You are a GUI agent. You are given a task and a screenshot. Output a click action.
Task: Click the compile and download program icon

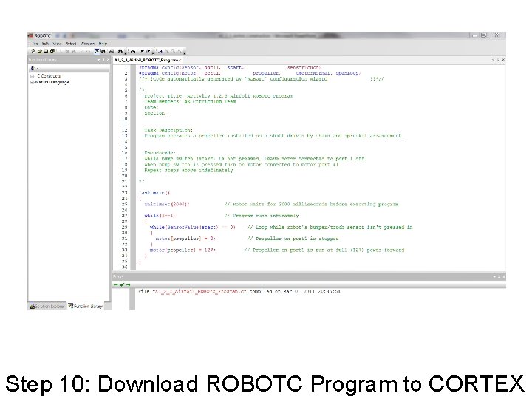coord(97,51)
